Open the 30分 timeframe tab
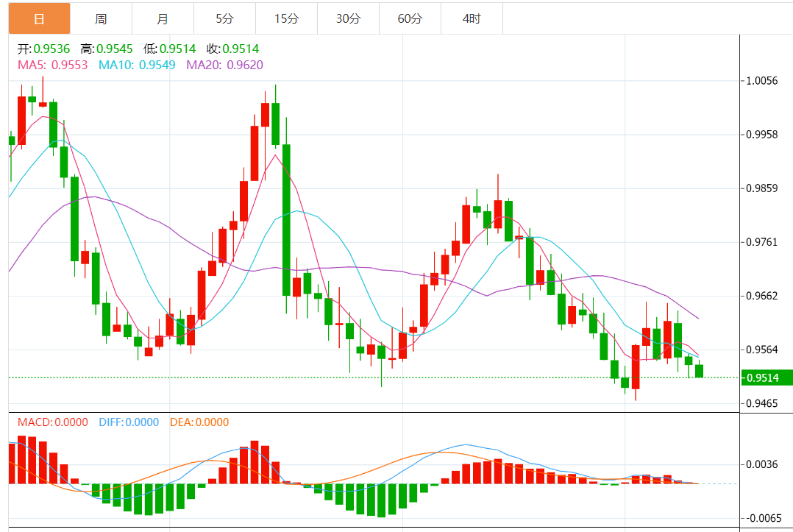793x532 pixels. coord(348,18)
